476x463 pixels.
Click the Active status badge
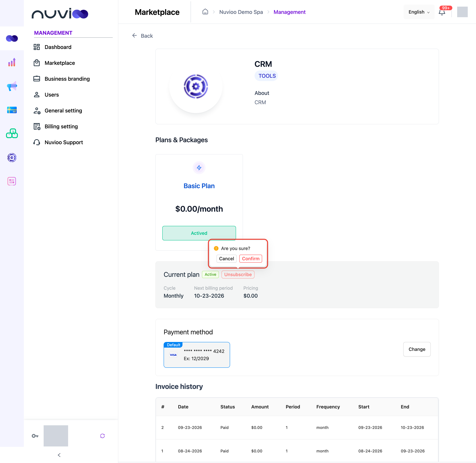tap(210, 274)
